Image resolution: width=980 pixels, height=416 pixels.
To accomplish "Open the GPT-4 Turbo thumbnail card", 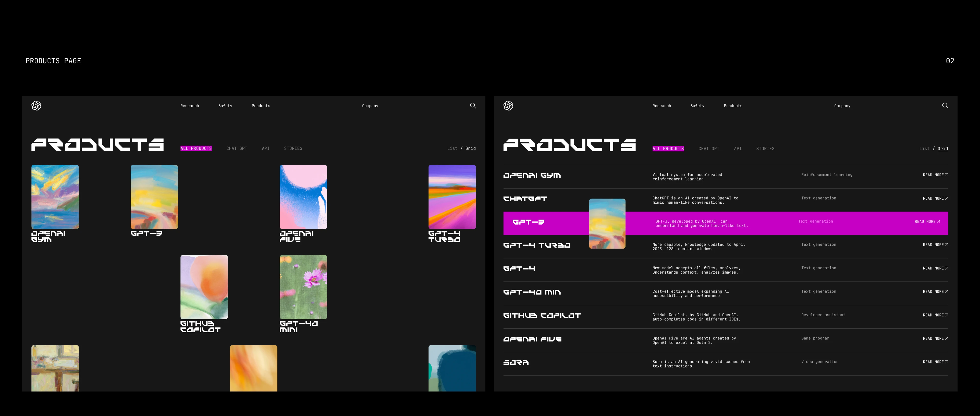I will point(452,197).
